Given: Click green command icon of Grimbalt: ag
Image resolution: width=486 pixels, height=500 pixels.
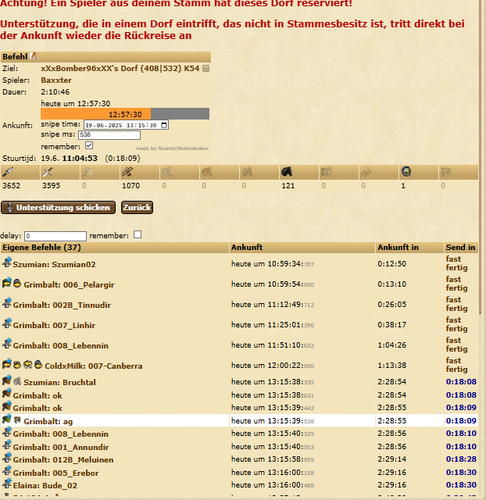Looking at the screenshot, I should pyautogui.click(x=7, y=419).
